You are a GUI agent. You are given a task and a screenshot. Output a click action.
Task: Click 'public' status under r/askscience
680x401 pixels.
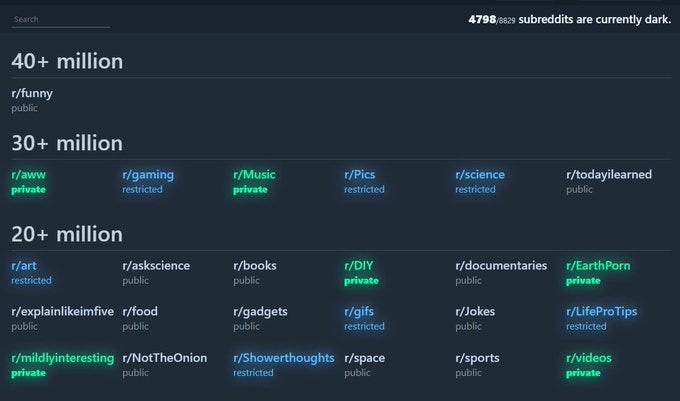click(x=135, y=281)
